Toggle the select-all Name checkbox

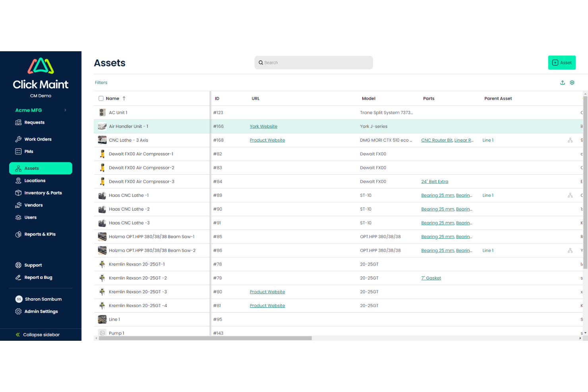101,98
